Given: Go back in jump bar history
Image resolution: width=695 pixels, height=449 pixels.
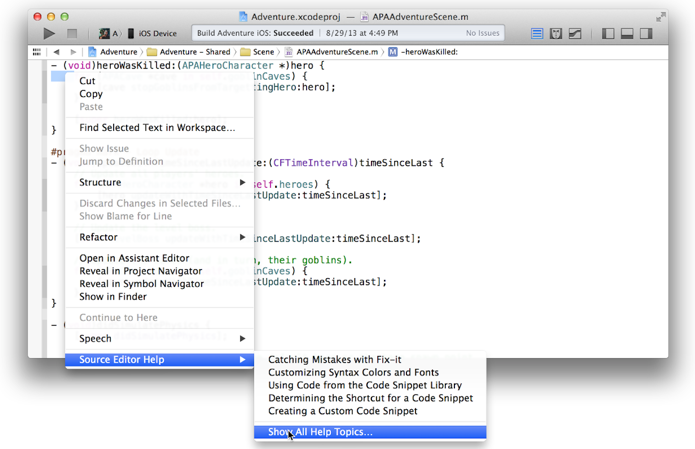Looking at the screenshot, I should click(56, 52).
